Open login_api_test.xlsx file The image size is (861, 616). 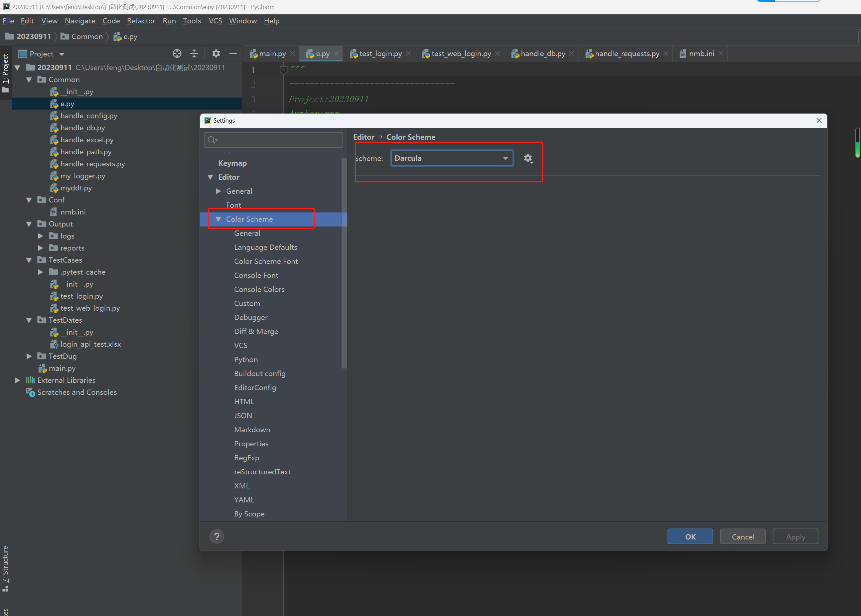pyautogui.click(x=90, y=344)
